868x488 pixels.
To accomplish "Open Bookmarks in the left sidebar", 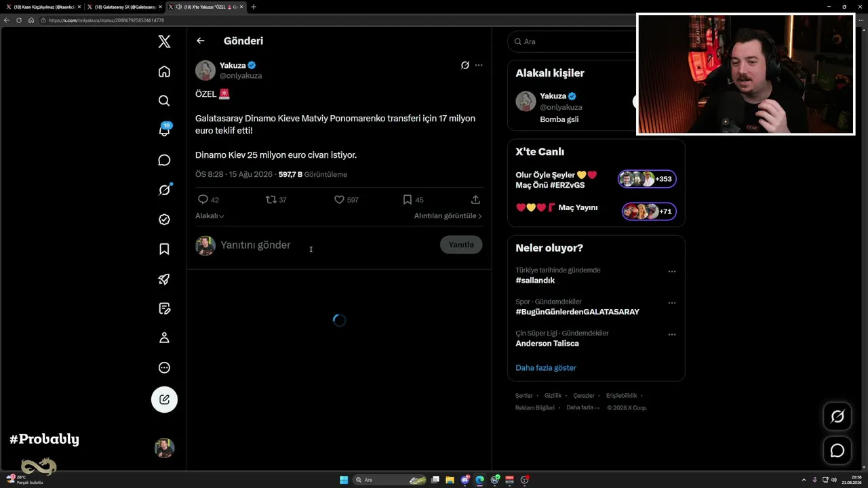I will click(x=164, y=249).
